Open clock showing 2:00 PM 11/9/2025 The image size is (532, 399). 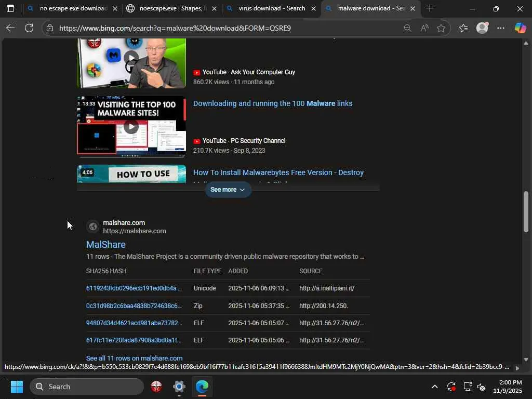(508, 387)
